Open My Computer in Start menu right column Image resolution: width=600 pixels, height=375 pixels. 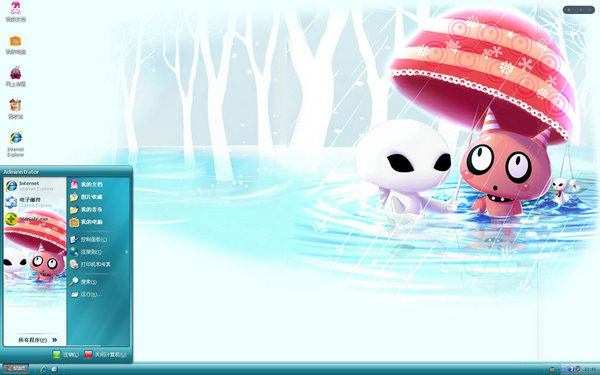pyautogui.click(x=86, y=222)
